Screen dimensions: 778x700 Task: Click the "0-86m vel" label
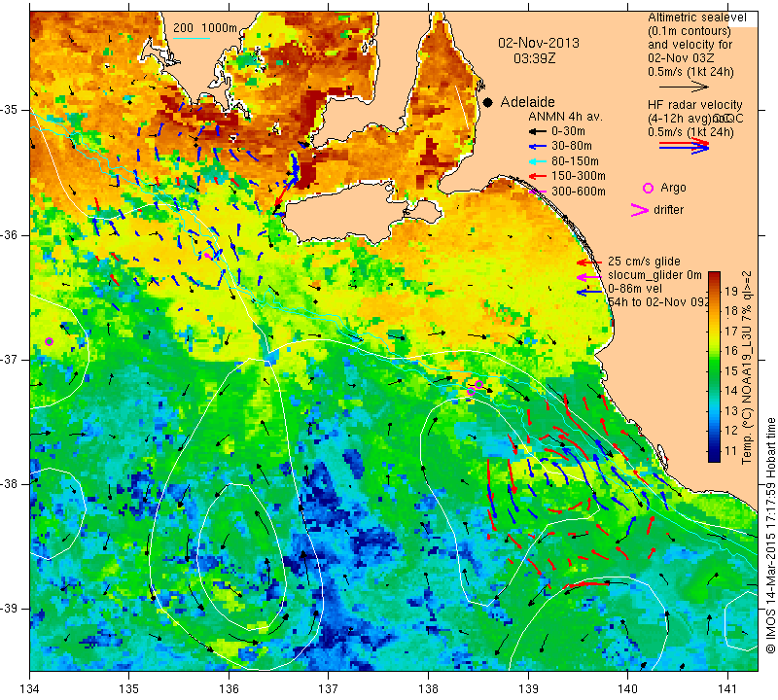(x=635, y=289)
